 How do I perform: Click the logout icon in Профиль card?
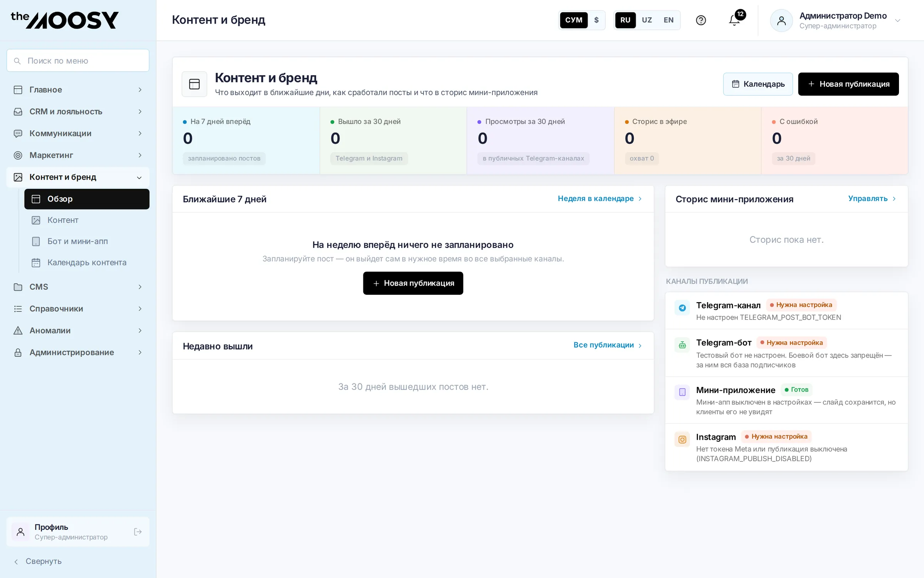tap(138, 532)
